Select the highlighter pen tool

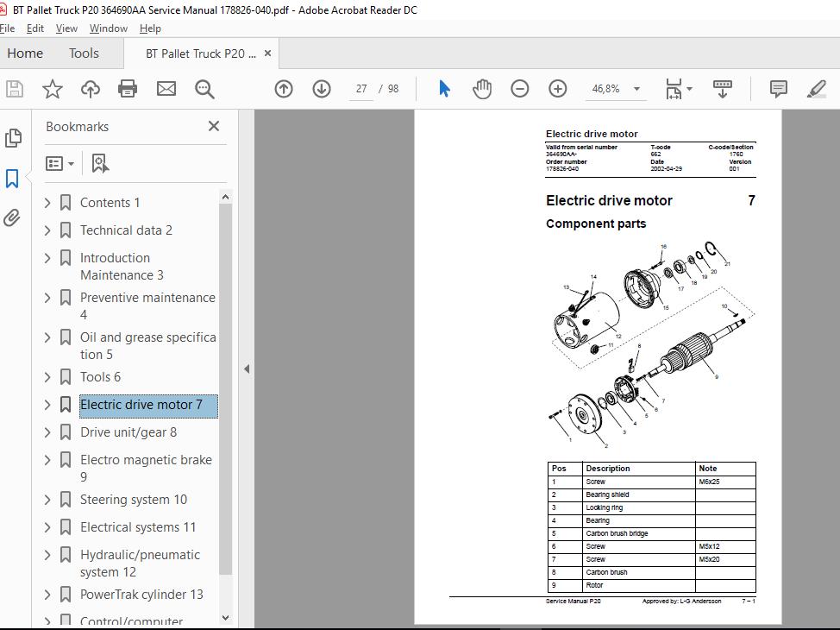tap(817, 89)
